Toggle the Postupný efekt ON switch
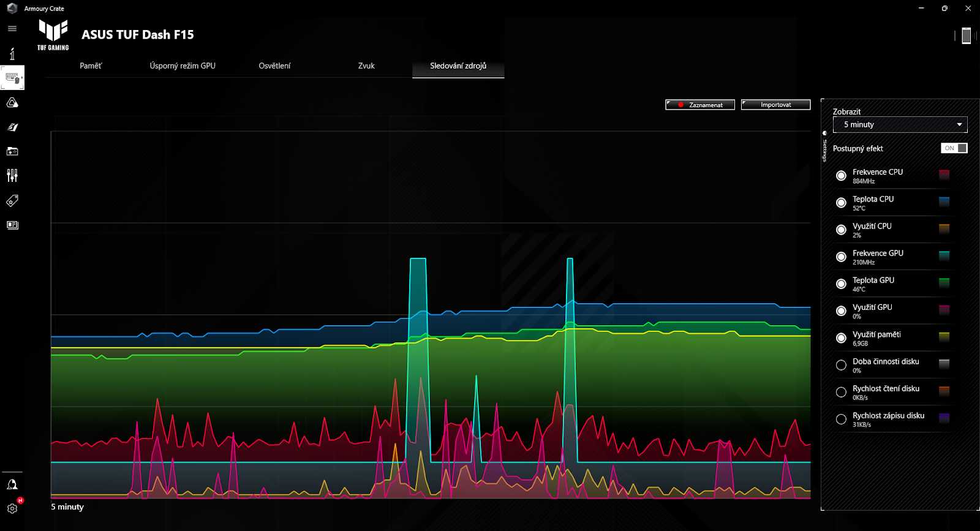The height and width of the screenshot is (531, 980). 954,148
